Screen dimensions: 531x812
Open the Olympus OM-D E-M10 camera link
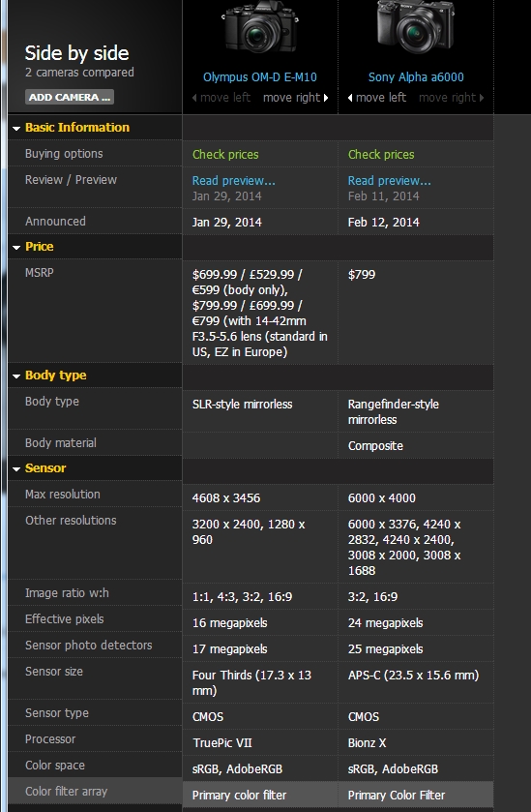[x=260, y=77]
